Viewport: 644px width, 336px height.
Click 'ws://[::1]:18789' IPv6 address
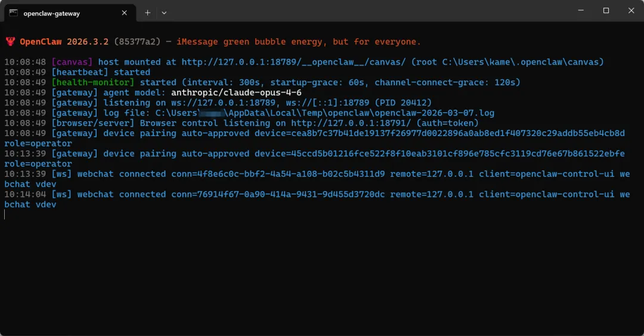(327, 103)
